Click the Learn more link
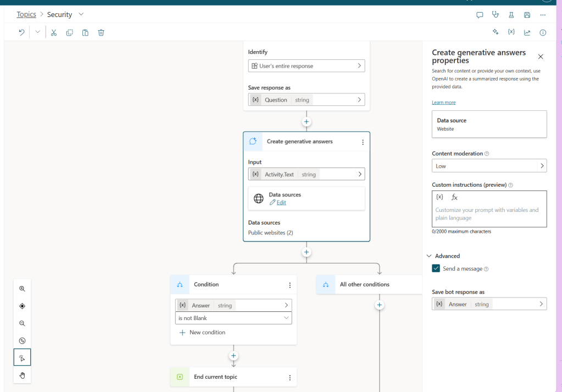Viewport: 562px width, 392px height. [443, 103]
